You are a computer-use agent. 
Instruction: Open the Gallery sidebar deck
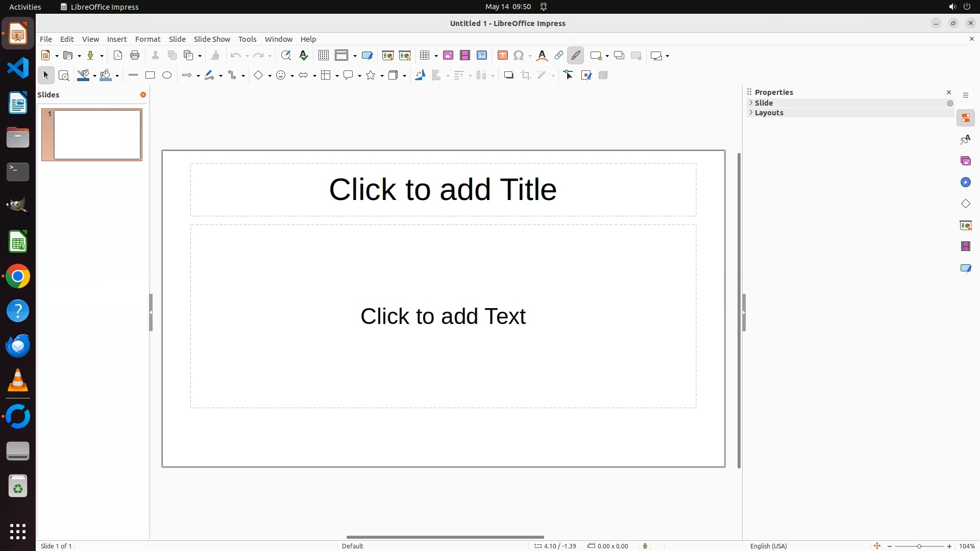(x=965, y=161)
